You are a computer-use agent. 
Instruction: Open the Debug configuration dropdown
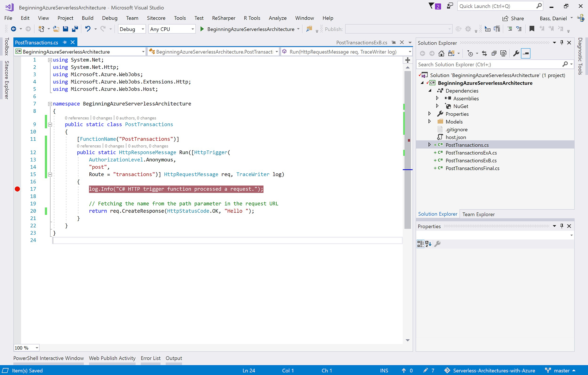(x=132, y=29)
